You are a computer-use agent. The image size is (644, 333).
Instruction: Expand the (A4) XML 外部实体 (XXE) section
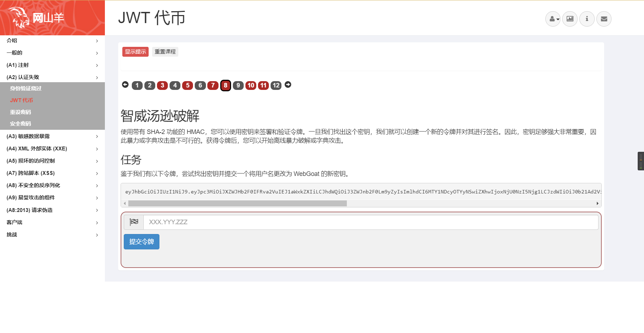pyautogui.click(x=52, y=149)
